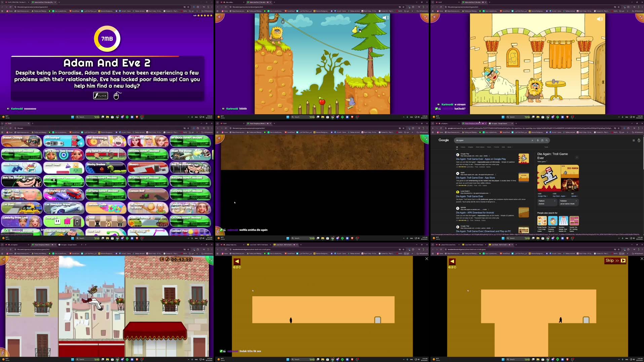This screenshot has width=644, height=362.
Task: Open the Google apps grid icon
Action: point(634,140)
